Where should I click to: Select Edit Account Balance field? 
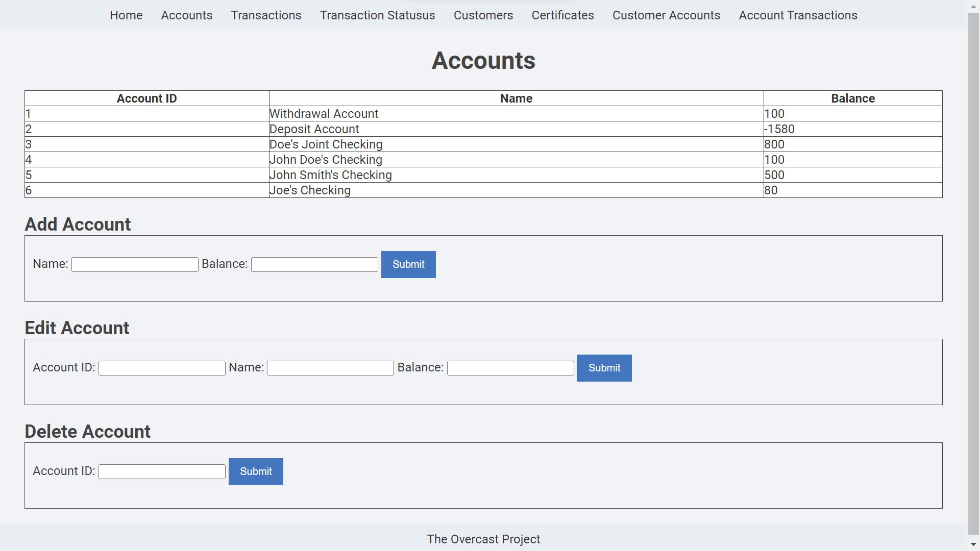510,368
